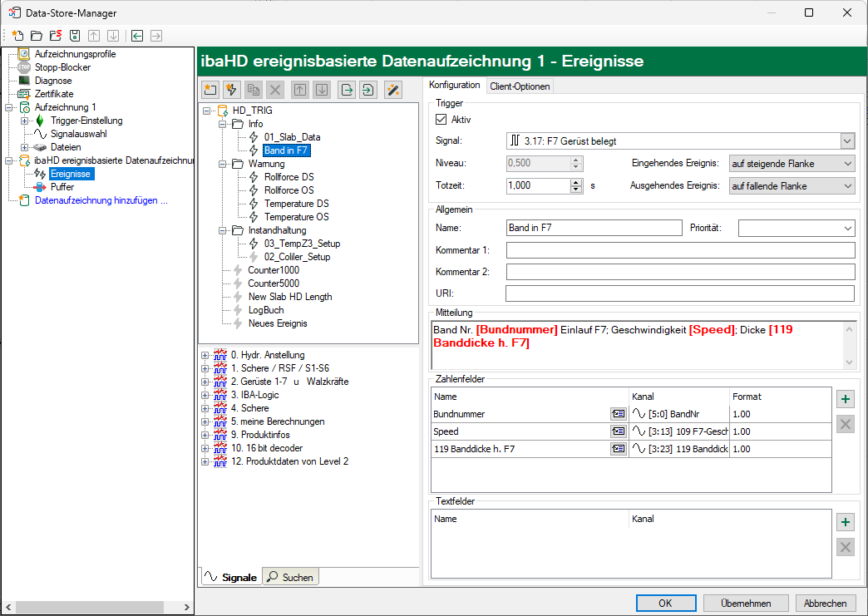Image resolution: width=868 pixels, height=616 pixels.
Task: Click green plus to add Textfelder row
Action: (846, 522)
